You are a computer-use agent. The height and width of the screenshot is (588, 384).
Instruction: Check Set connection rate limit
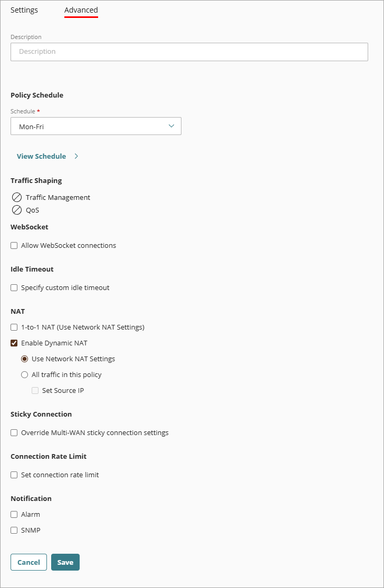coord(14,475)
